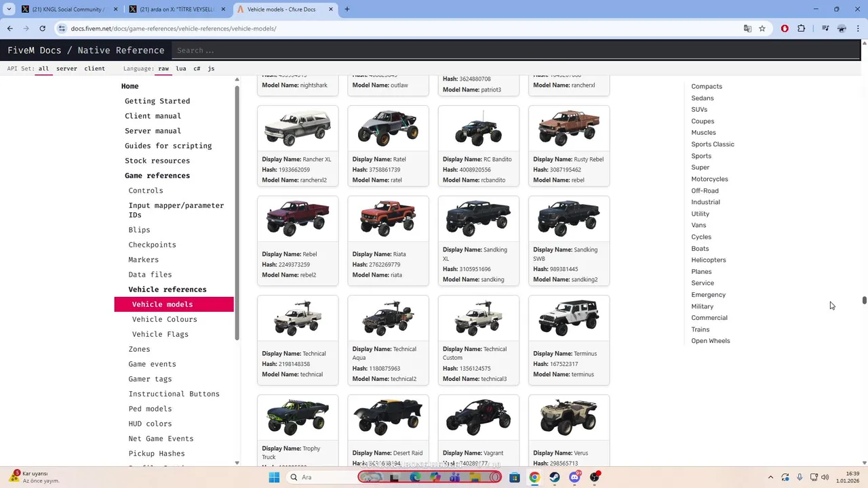Switch language to raw
Image resolution: width=868 pixels, height=488 pixels.
pyautogui.click(x=163, y=68)
